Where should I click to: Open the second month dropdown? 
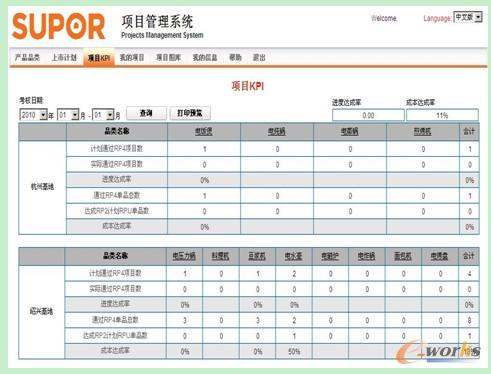click(103, 115)
